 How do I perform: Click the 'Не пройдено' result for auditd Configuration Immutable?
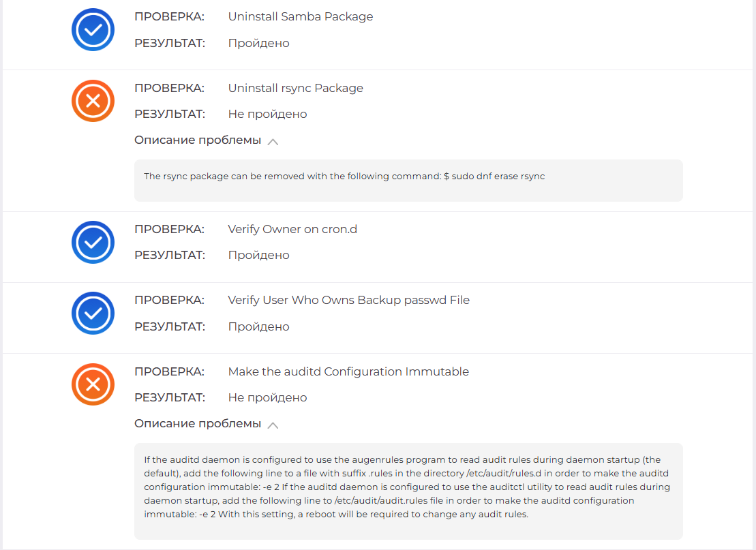(268, 398)
